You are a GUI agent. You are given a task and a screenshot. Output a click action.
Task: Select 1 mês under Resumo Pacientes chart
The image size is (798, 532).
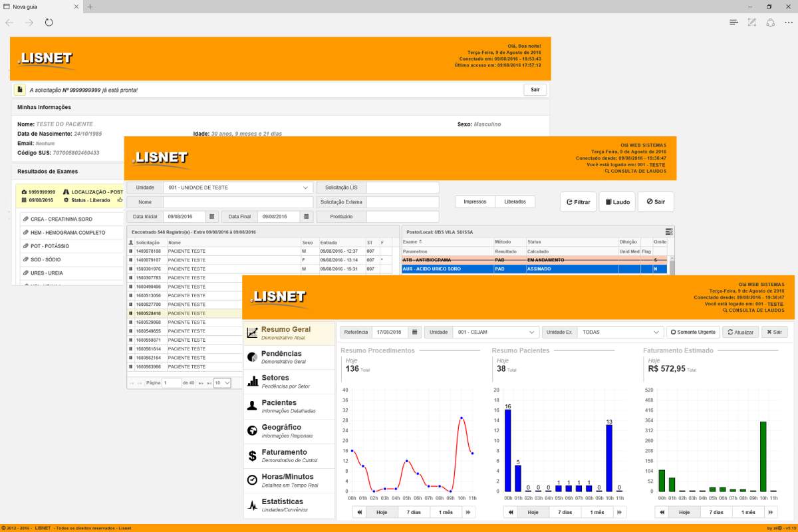[x=597, y=512]
